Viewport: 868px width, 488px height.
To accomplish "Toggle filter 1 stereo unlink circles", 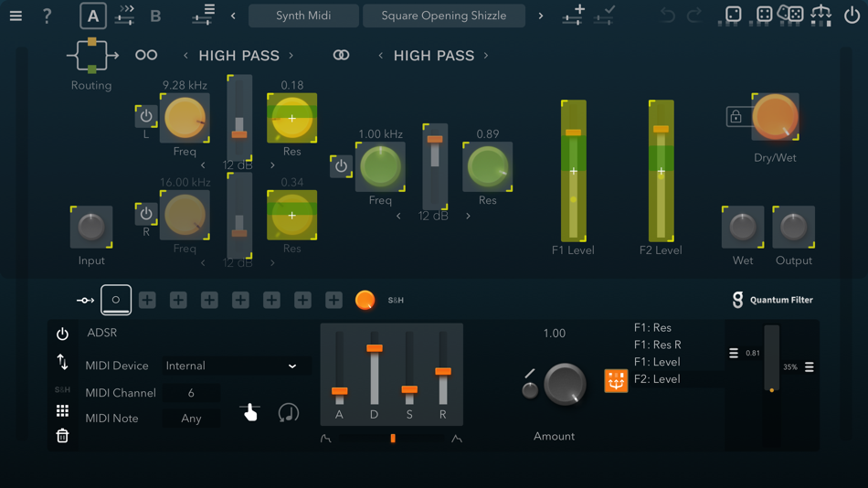I will [146, 55].
